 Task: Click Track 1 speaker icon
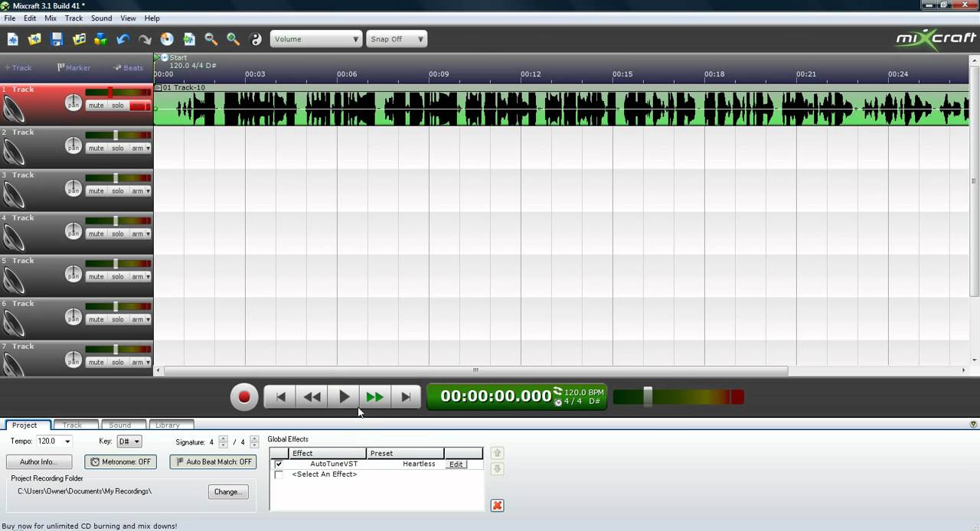click(x=13, y=109)
